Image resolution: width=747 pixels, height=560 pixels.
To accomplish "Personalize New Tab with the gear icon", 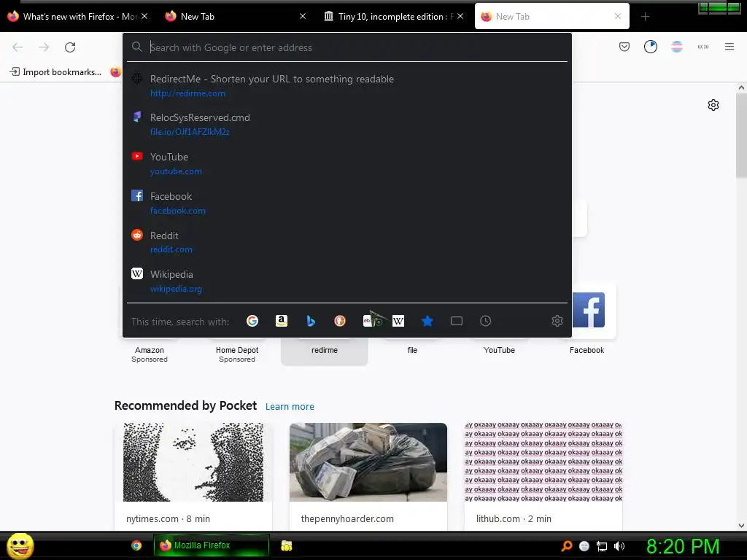I will [713, 105].
